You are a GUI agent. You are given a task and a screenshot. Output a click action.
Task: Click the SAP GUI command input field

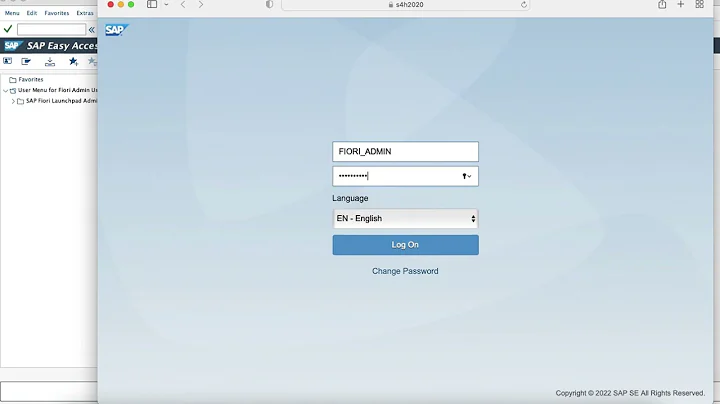(51, 30)
